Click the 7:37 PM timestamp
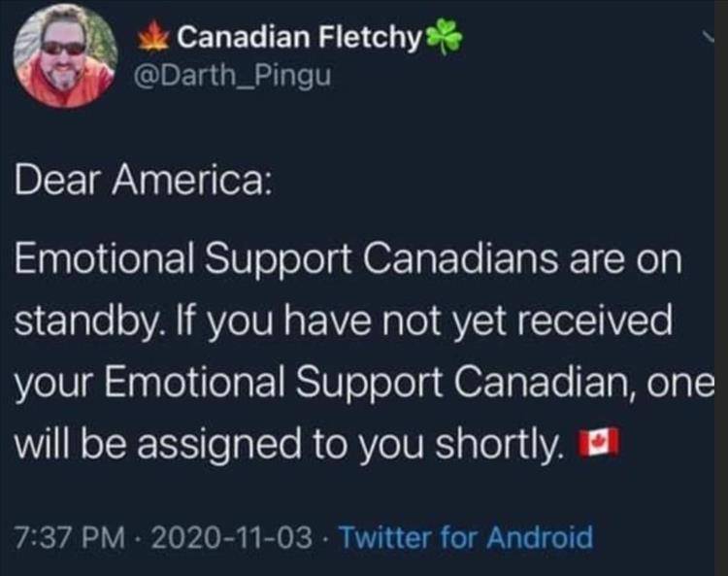 [72, 536]
